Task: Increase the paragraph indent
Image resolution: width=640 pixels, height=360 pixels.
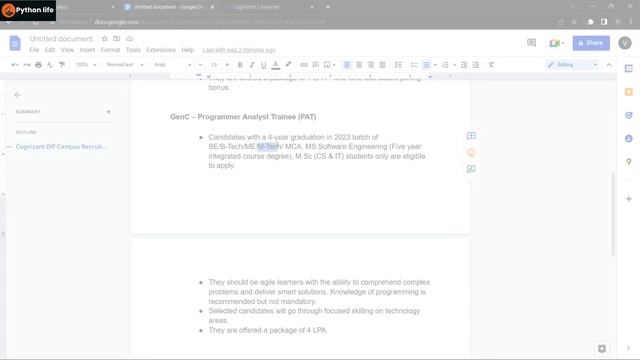Action: (476, 65)
